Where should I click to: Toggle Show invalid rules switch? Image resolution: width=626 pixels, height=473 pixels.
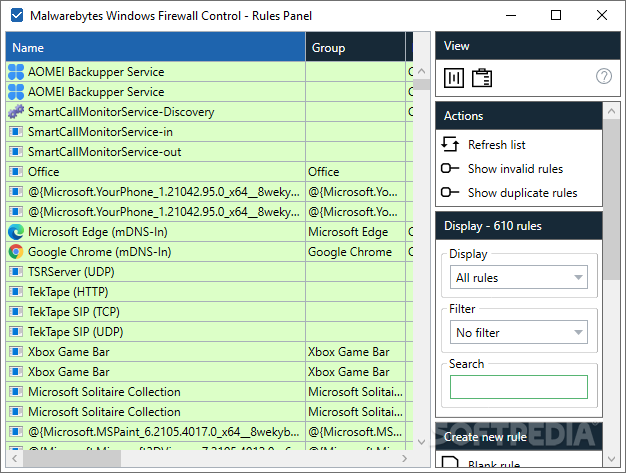coord(450,168)
